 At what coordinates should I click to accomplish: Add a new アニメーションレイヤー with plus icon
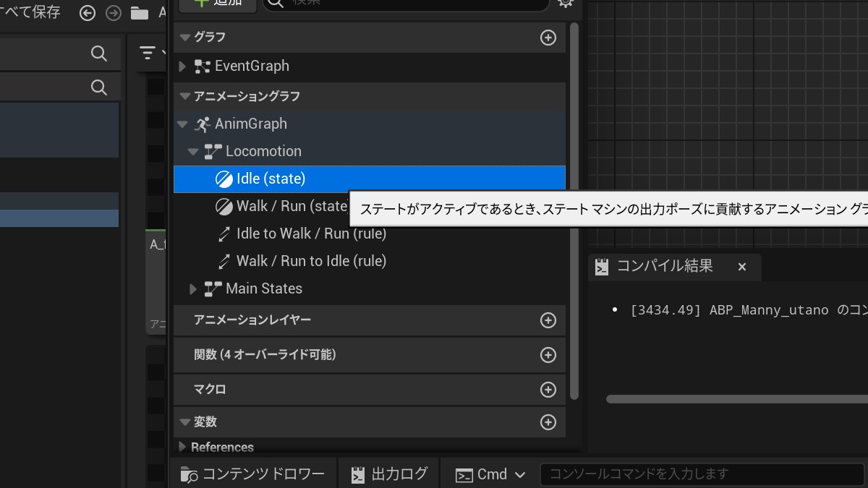[548, 320]
